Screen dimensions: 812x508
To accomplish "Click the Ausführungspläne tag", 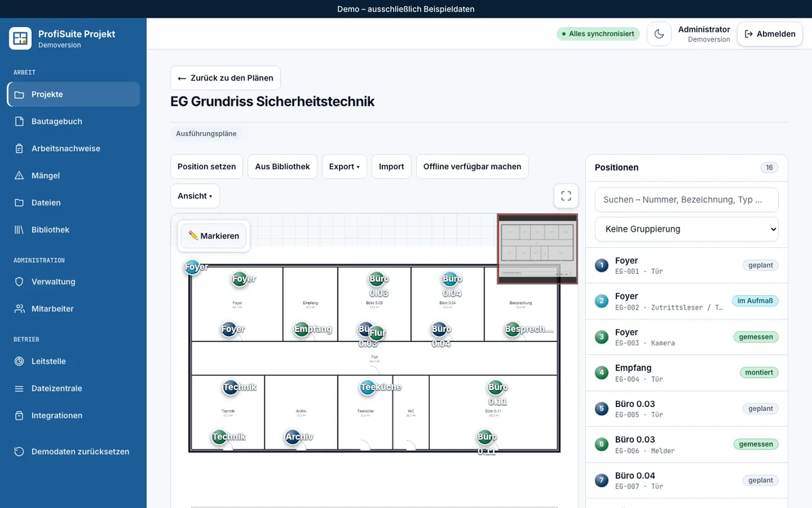I will tap(206, 134).
